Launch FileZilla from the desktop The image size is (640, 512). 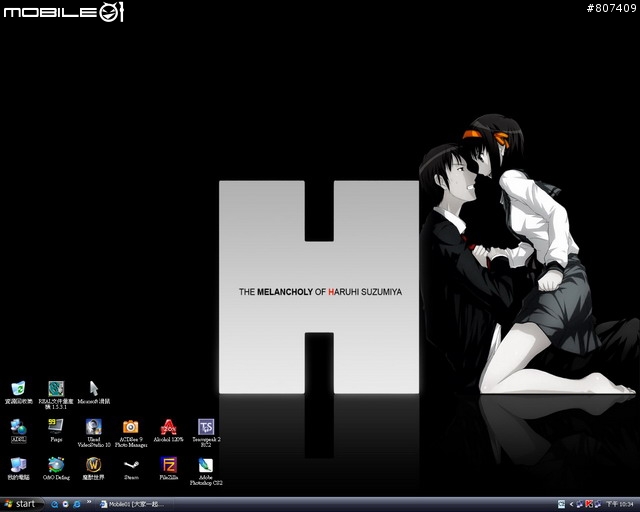[169, 465]
